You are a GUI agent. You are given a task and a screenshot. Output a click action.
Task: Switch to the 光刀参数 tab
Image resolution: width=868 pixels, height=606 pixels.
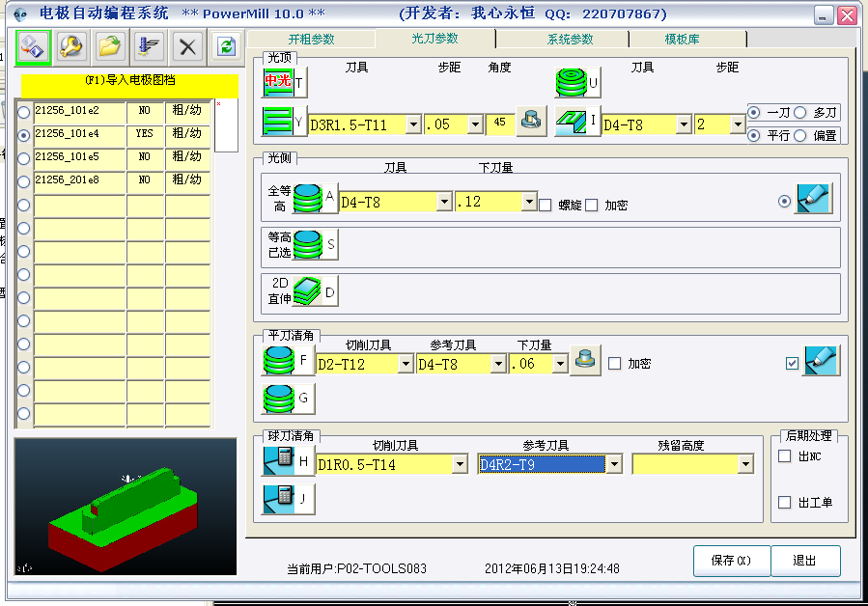(435, 39)
